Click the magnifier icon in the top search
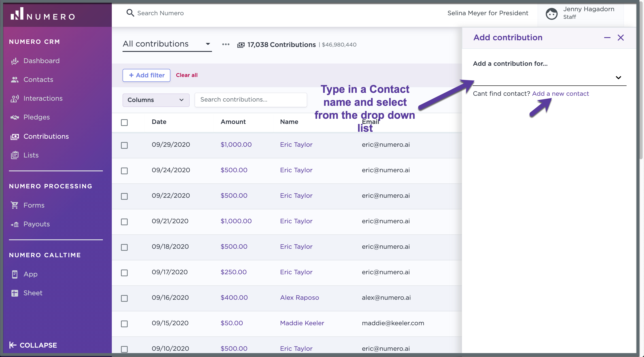 130,13
